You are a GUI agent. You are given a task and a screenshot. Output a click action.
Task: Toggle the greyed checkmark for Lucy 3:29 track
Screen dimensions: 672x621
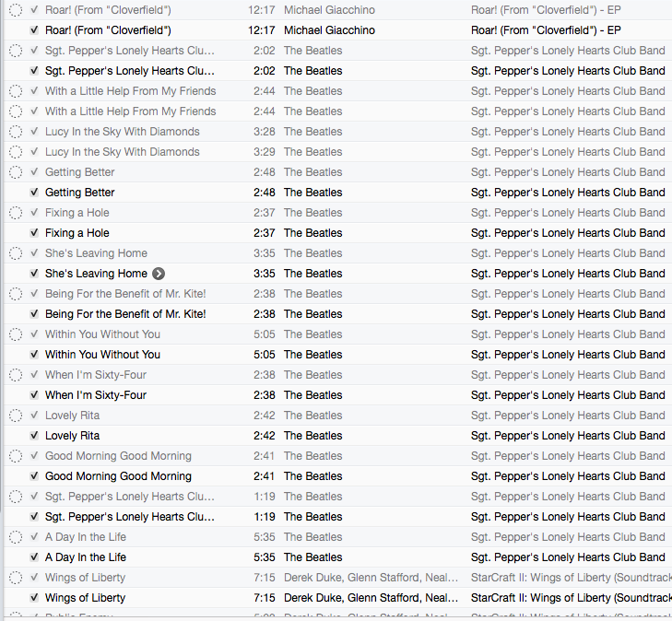pos(34,152)
